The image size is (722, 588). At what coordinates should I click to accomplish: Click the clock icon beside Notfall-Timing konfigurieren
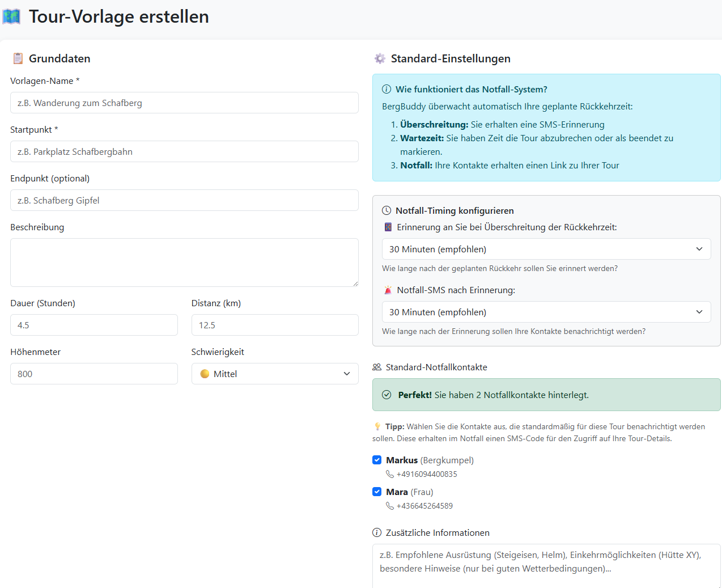click(x=387, y=210)
